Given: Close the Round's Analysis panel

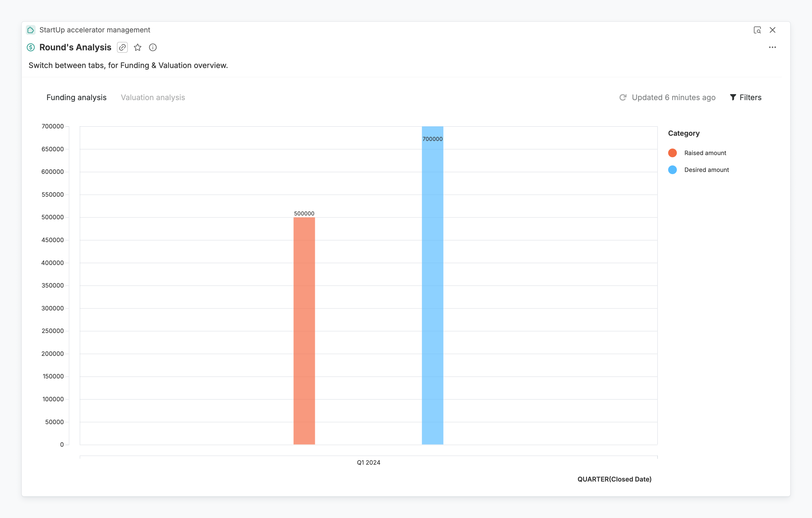Looking at the screenshot, I should pos(773,30).
